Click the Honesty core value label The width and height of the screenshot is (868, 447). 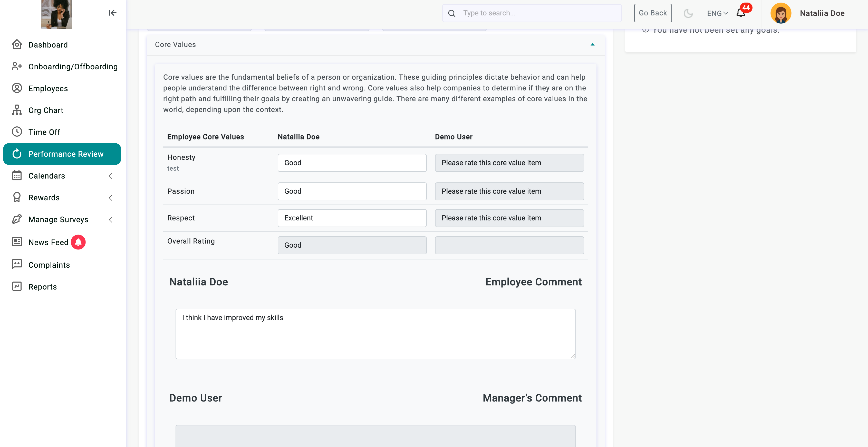pos(181,157)
